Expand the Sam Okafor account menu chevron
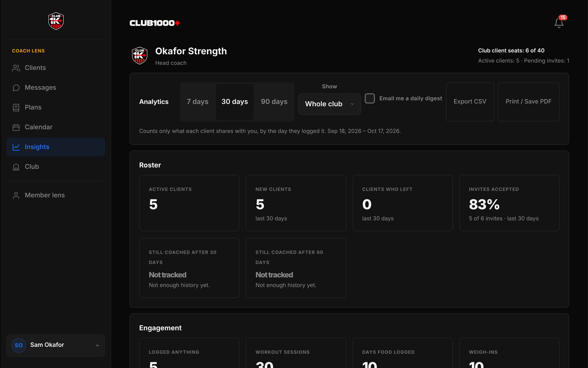This screenshot has width=588, height=368. coord(97,345)
